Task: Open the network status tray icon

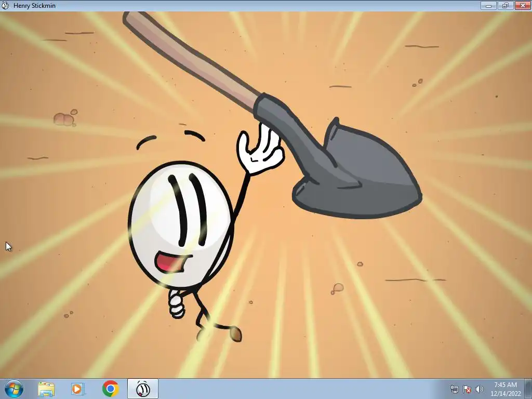Action: (x=454, y=389)
